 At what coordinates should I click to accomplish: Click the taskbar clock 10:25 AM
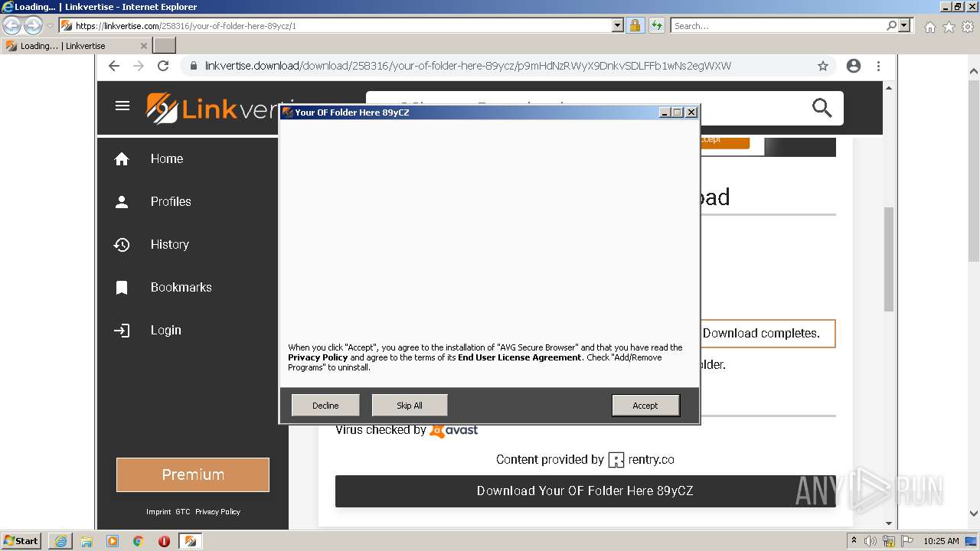(941, 541)
